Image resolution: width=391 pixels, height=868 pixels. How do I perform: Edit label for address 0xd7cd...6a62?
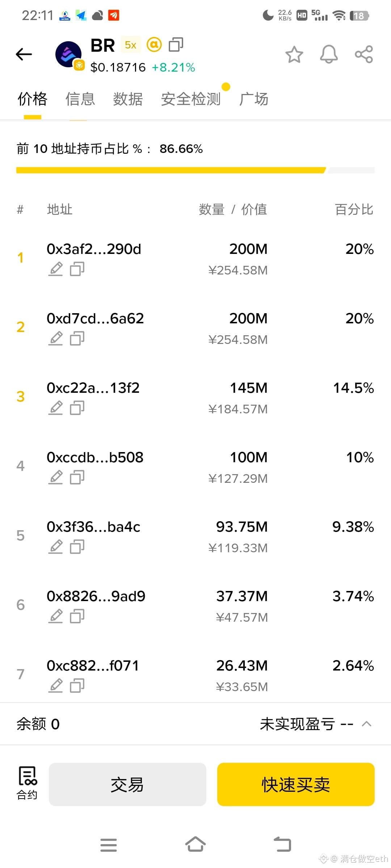click(56, 339)
